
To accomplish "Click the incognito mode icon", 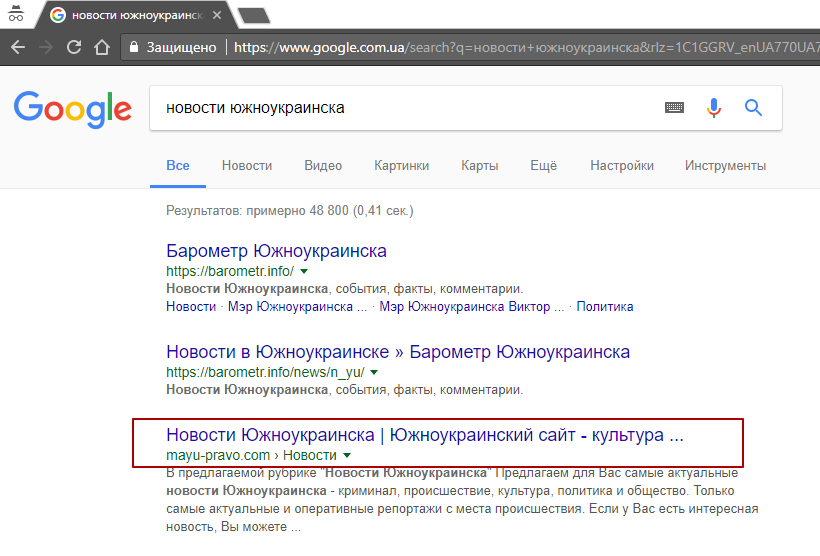I will click(x=16, y=14).
